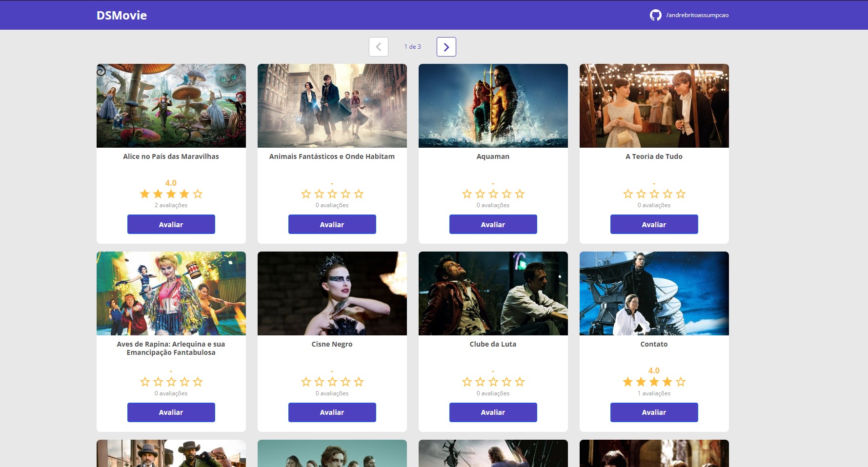Click second filled star on Contato card
Viewport: 868px width, 467px height.
(x=641, y=382)
